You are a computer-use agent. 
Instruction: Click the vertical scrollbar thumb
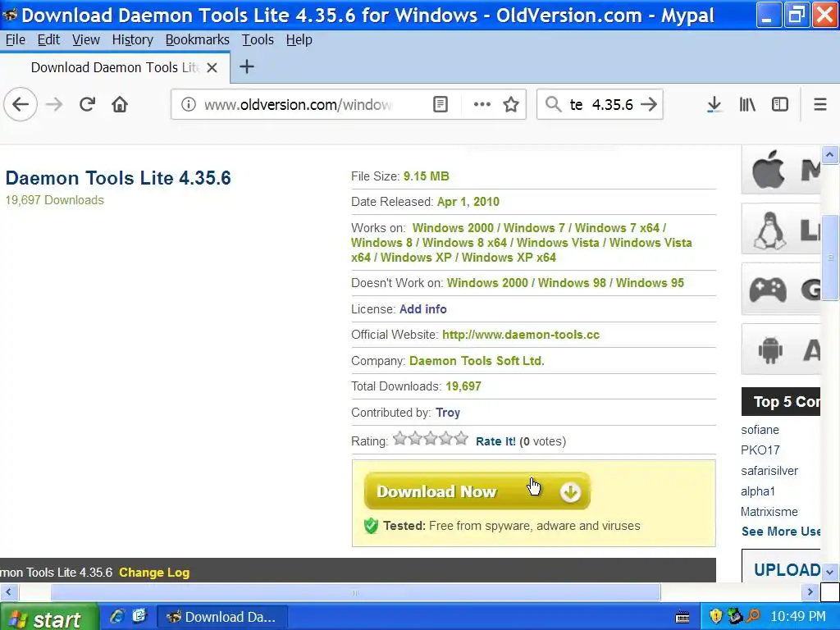(x=830, y=257)
